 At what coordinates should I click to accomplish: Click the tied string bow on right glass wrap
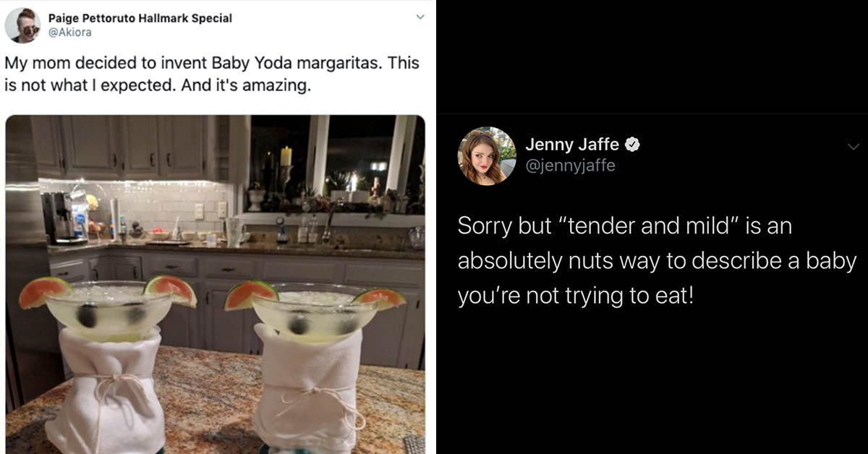[x=312, y=395]
